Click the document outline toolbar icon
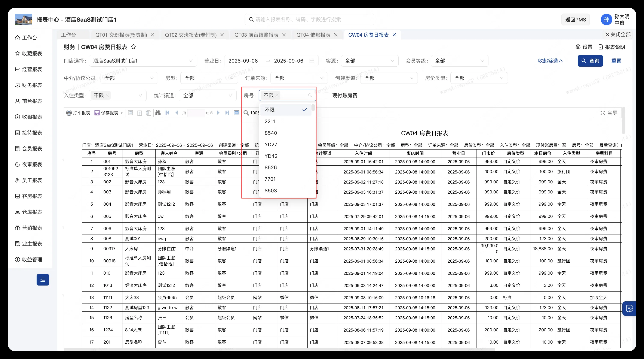644x359 pixels. [131, 113]
